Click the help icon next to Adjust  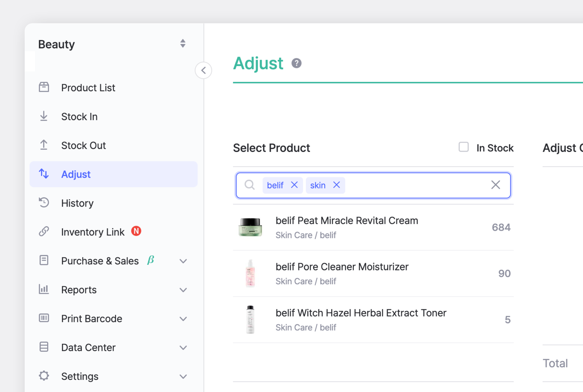pyautogui.click(x=297, y=63)
